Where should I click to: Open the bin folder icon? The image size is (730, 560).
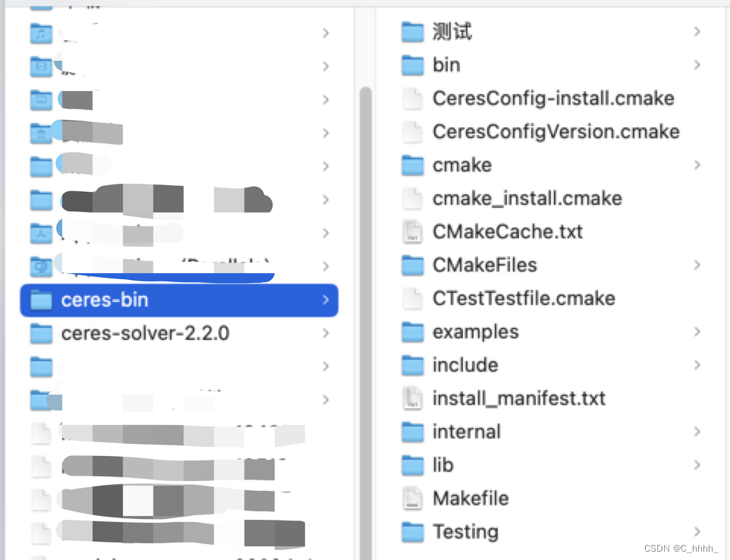point(413,64)
